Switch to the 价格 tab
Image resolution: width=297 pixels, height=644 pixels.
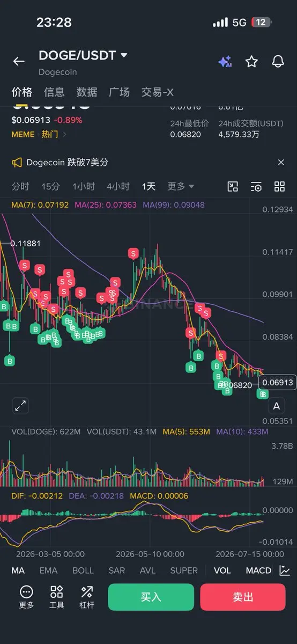tap(22, 92)
